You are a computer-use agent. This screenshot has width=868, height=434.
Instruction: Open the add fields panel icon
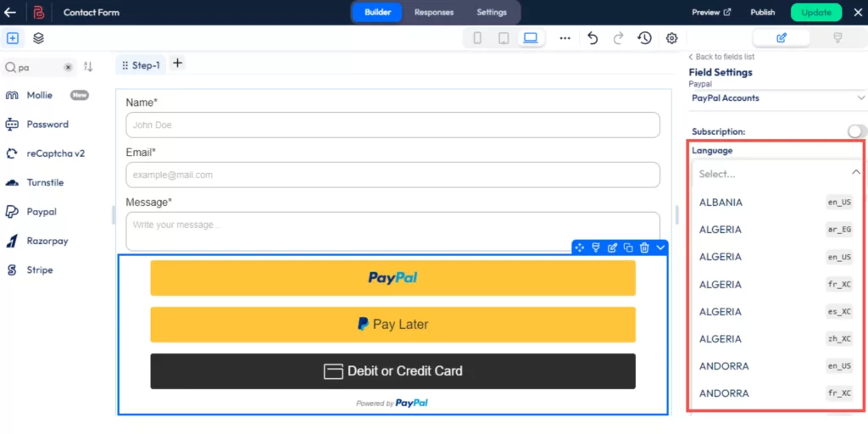tap(13, 38)
